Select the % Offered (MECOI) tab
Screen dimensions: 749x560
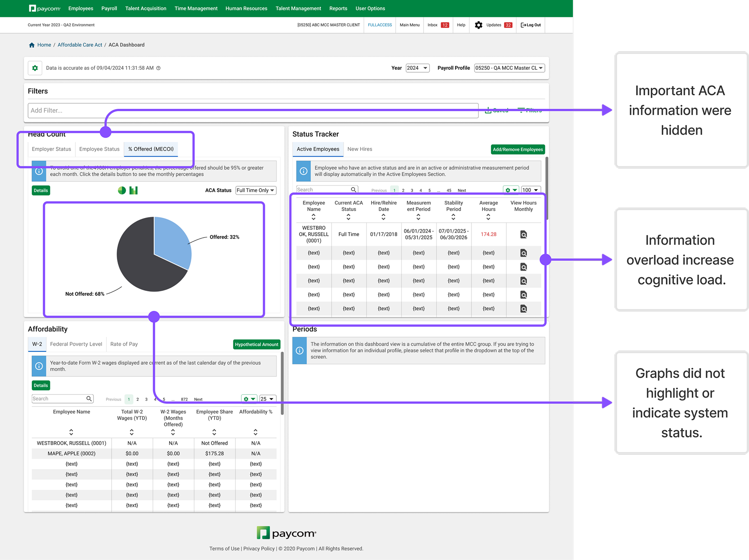click(x=151, y=149)
